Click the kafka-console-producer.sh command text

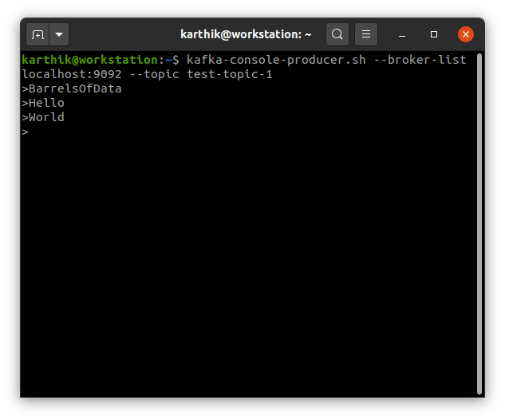point(276,60)
